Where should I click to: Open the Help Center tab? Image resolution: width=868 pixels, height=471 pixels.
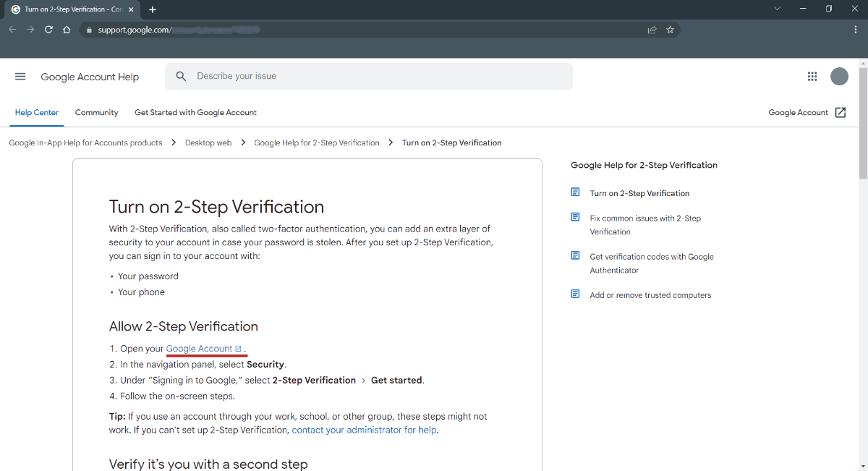(x=37, y=113)
